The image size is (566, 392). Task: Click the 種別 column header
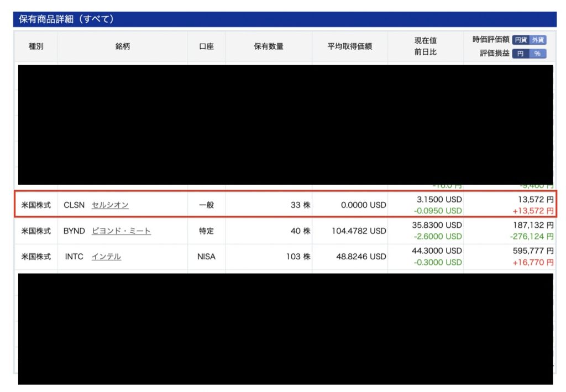(36, 46)
